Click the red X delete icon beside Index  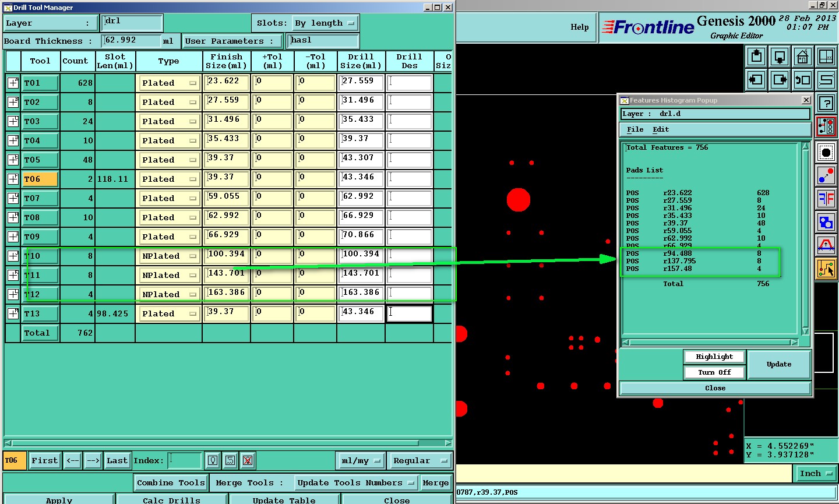248,460
